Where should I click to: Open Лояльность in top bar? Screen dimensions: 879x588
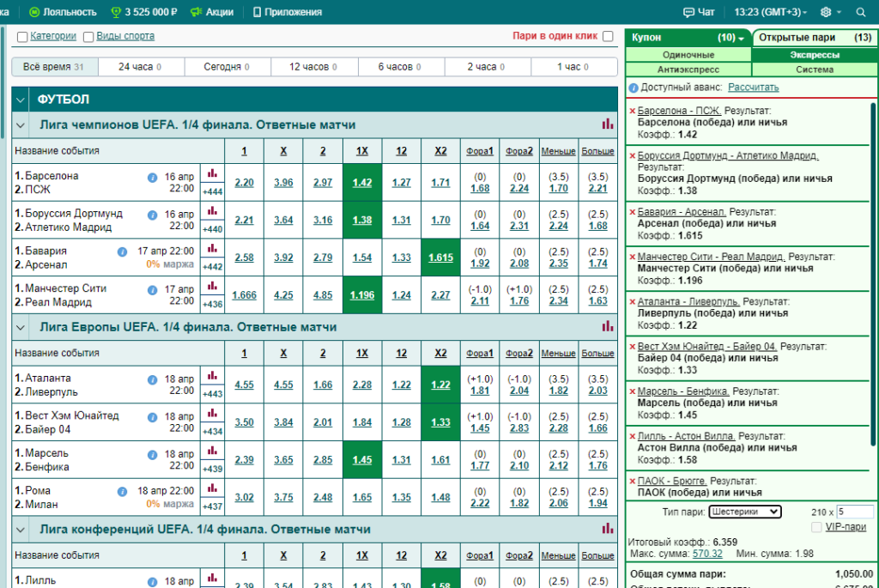[x=63, y=12]
